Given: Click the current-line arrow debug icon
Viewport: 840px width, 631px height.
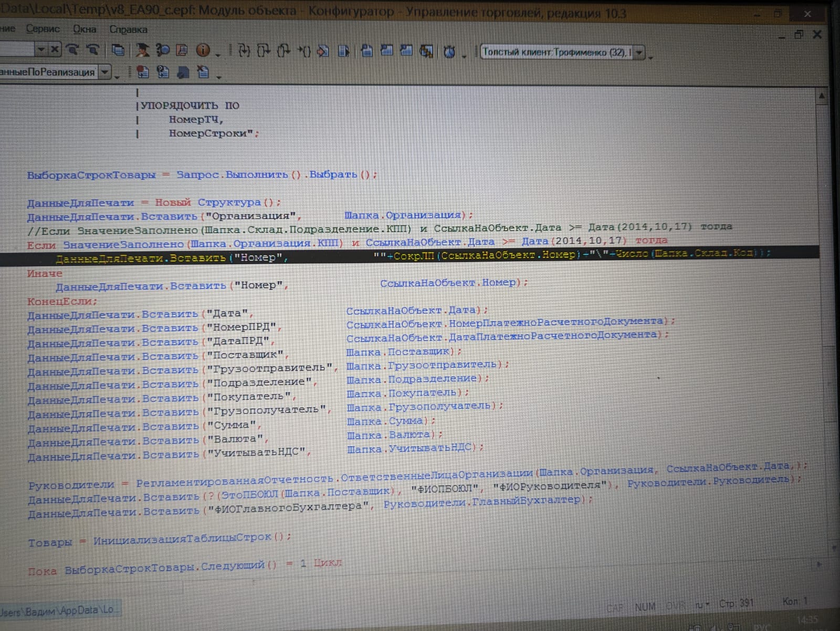Looking at the screenshot, I should pos(324,51).
